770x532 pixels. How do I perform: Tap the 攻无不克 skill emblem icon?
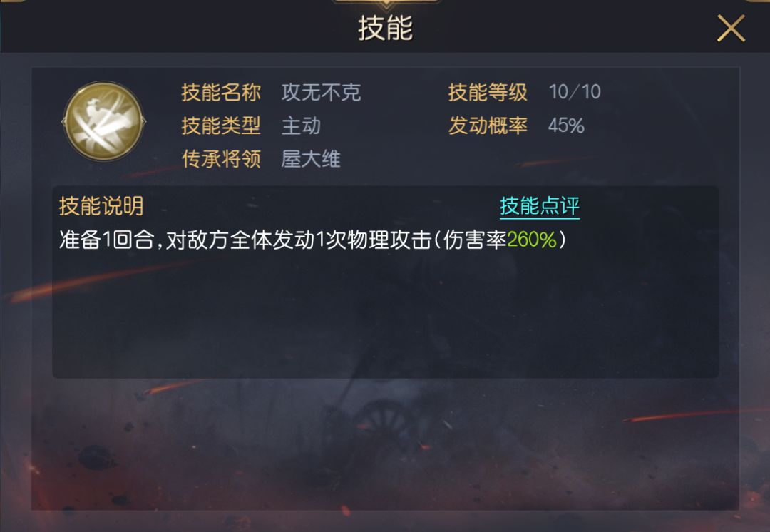[x=103, y=121]
